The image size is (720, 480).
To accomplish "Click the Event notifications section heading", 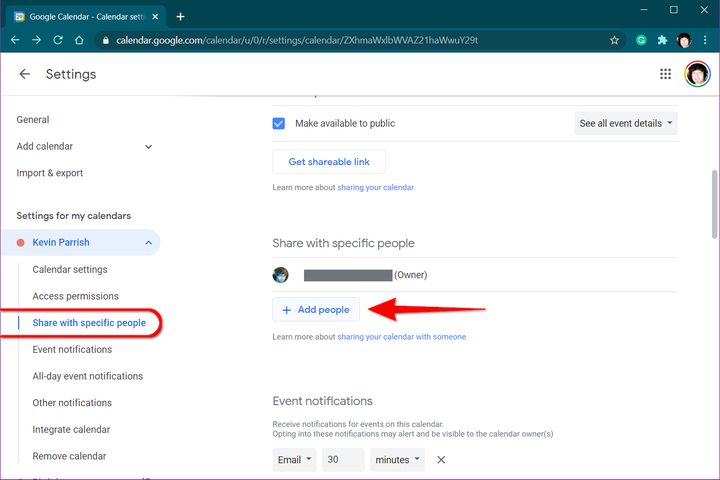I will (322, 401).
